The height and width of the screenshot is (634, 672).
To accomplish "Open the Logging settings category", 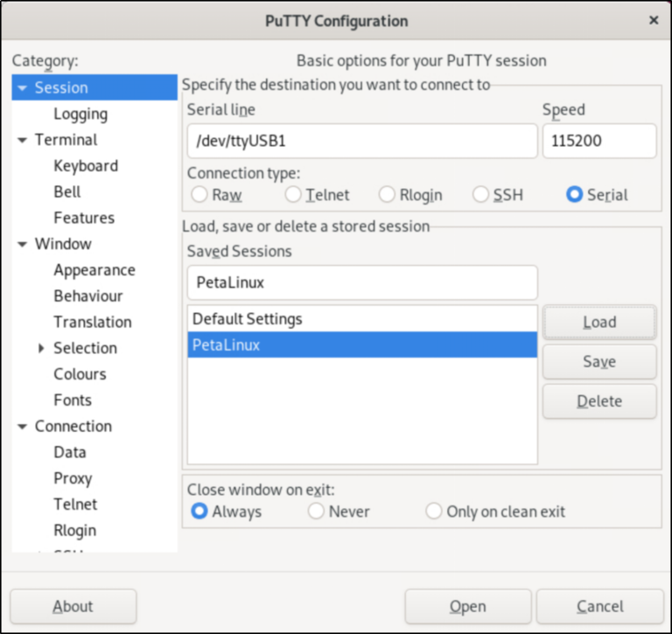I will click(x=80, y=114).
